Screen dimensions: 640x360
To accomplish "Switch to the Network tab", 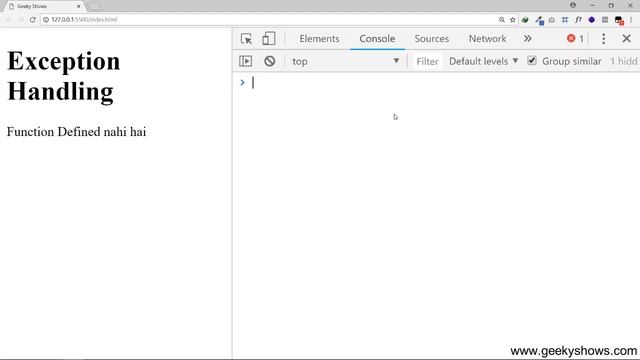I will [x=487, y=39].
